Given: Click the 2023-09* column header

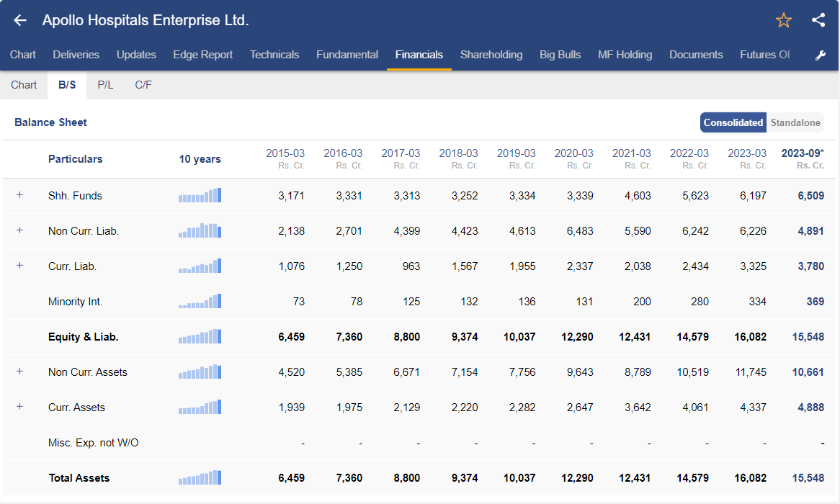Looking at the screenshot, I should click(803, 153).
